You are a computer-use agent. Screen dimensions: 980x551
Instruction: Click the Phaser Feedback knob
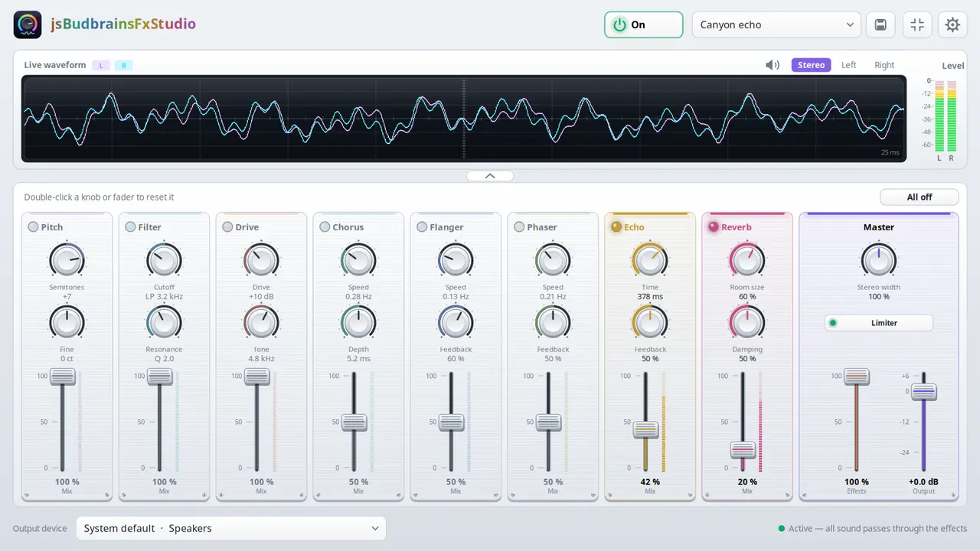point(553,323)
